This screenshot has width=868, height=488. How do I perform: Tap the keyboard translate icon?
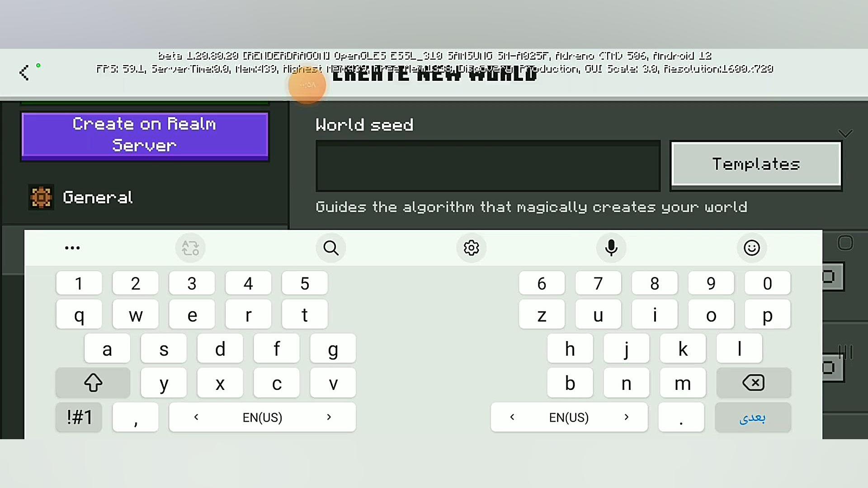click(x=190, y=248)
